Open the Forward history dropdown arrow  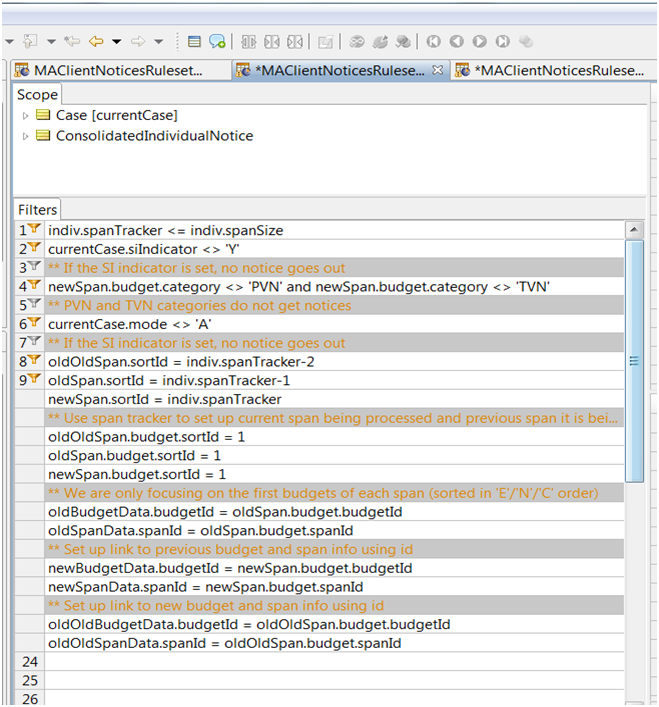click(159, 42)
